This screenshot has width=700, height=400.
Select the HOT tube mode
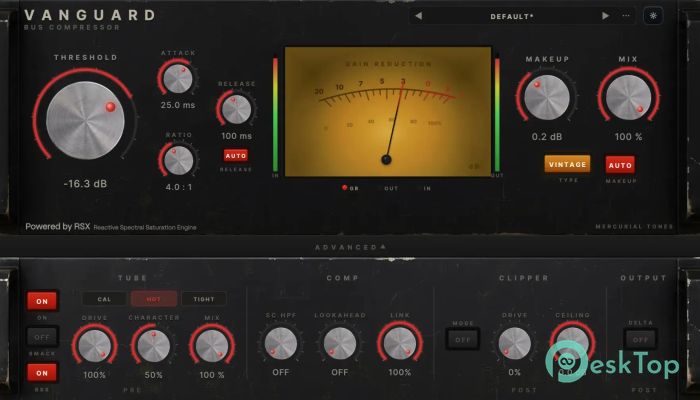tap(154, 299)
